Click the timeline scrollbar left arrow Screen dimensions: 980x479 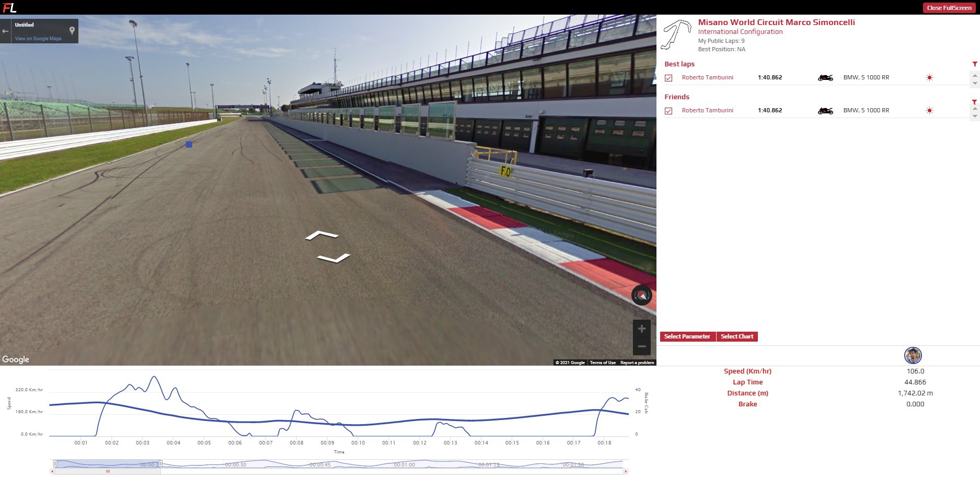tap(51, 471)
